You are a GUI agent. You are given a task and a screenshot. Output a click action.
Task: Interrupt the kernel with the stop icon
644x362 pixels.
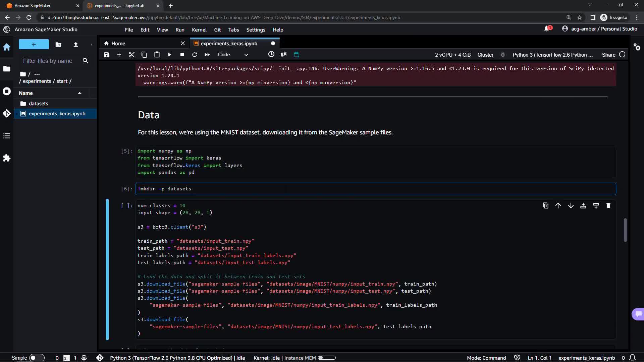click(182, 55)
